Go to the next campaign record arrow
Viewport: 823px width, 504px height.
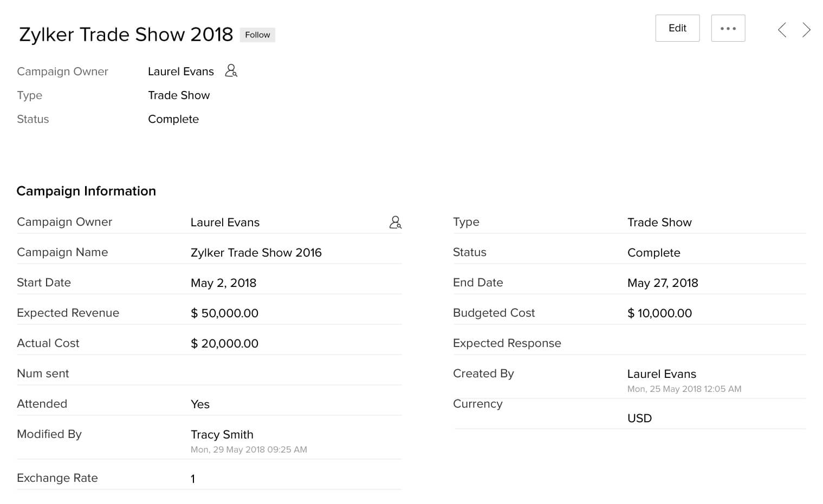coord(806,30)
